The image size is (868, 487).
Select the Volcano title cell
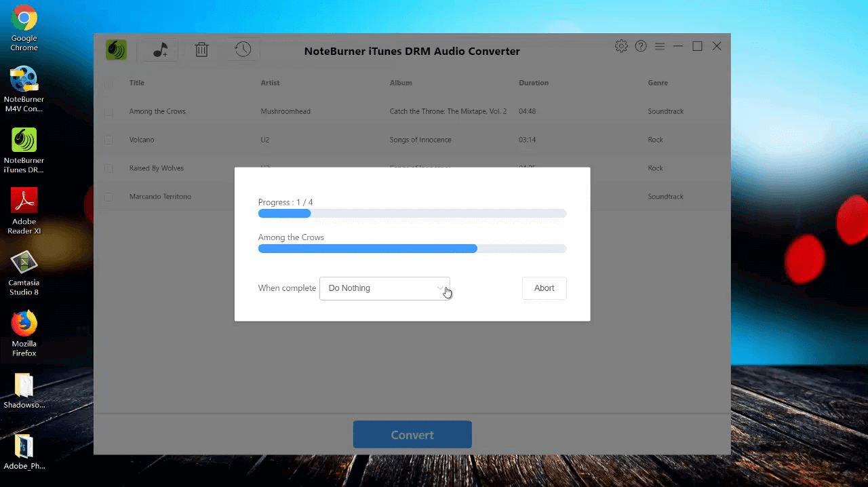pyautogui.click(x=142, y=140)
